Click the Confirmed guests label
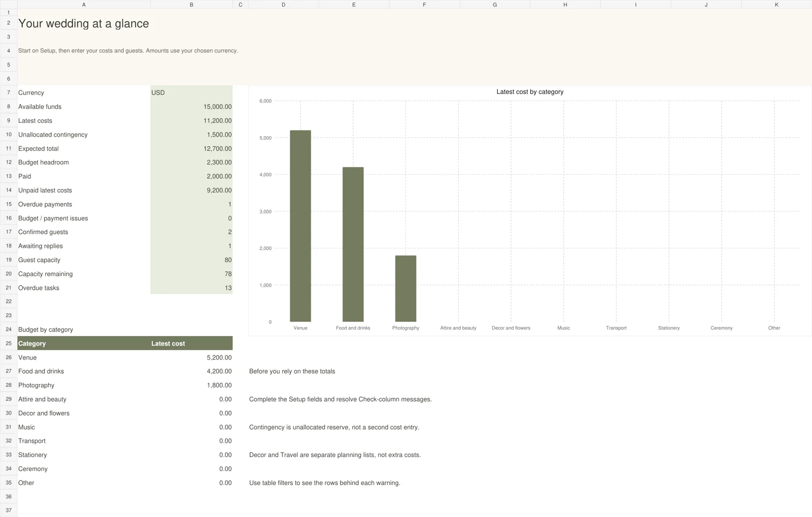Image resolution: width=812 pixels, height=517 pixels. pos(43,232)
